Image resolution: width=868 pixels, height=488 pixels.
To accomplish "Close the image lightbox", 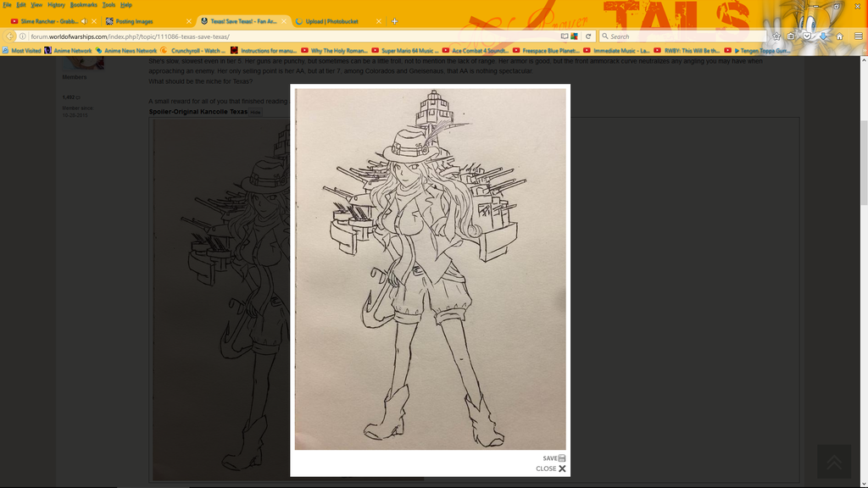I will (x=551, y=469).
